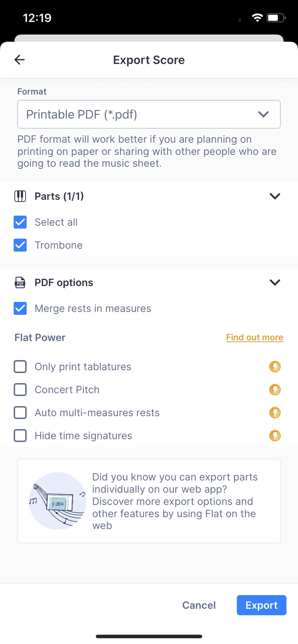The width and height of the screenshot is (298, 644).
Task: Open the Format dropdown menu
Action: (x=149, y=114)
